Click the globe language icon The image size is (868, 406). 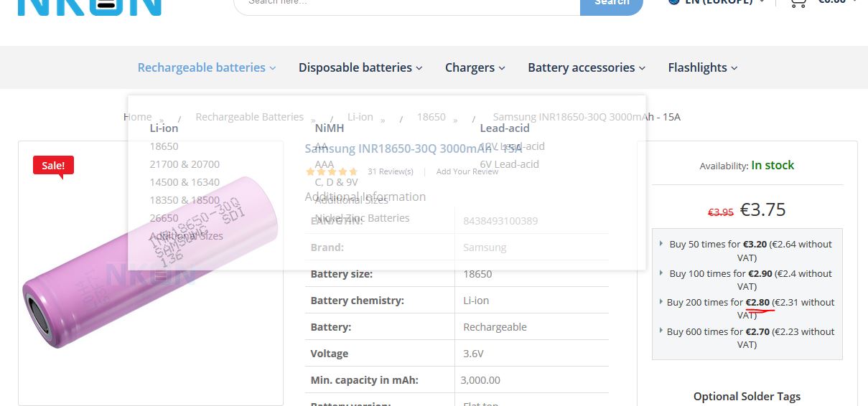click(x=673, y=2)
